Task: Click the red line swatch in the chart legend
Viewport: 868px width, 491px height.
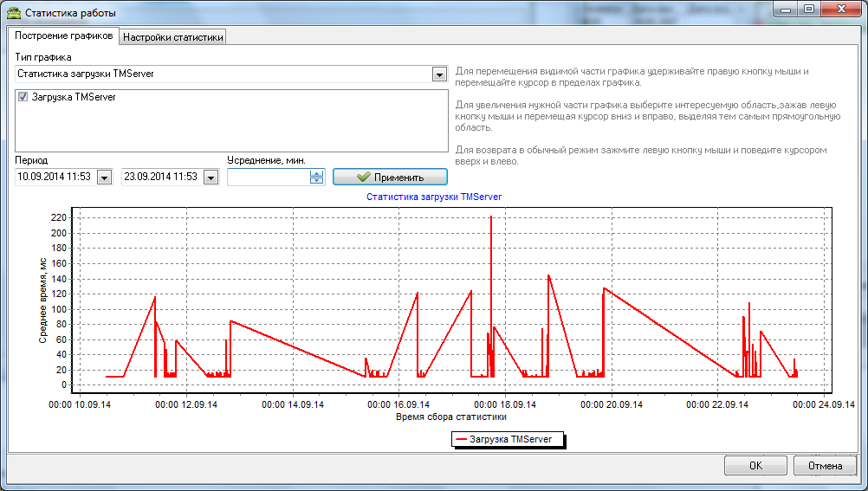Action: coord(461,440)
